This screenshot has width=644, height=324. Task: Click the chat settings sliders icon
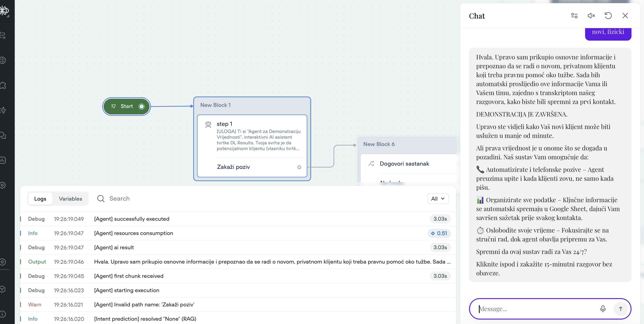tap(574, 16)
